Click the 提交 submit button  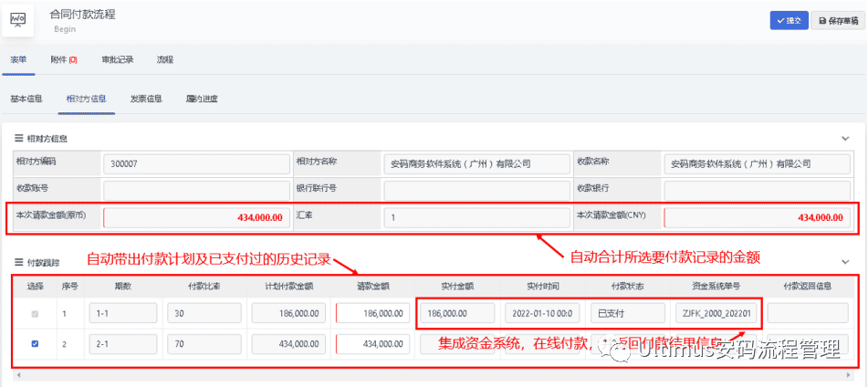789,20
